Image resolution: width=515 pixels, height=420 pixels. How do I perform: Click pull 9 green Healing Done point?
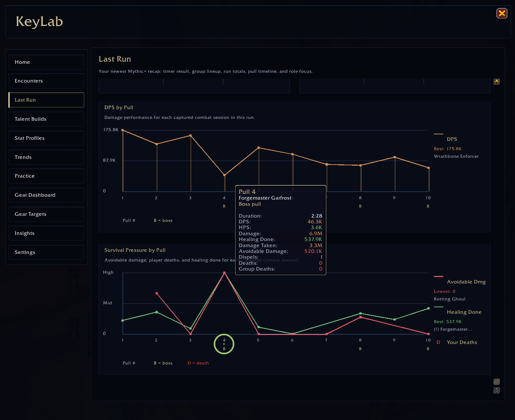[x=395, y=320]
